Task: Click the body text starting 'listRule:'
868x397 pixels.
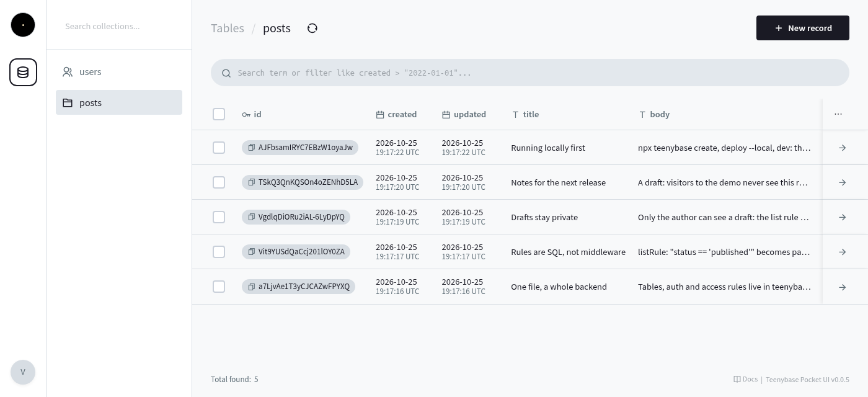Action: (x=724, y=252)
